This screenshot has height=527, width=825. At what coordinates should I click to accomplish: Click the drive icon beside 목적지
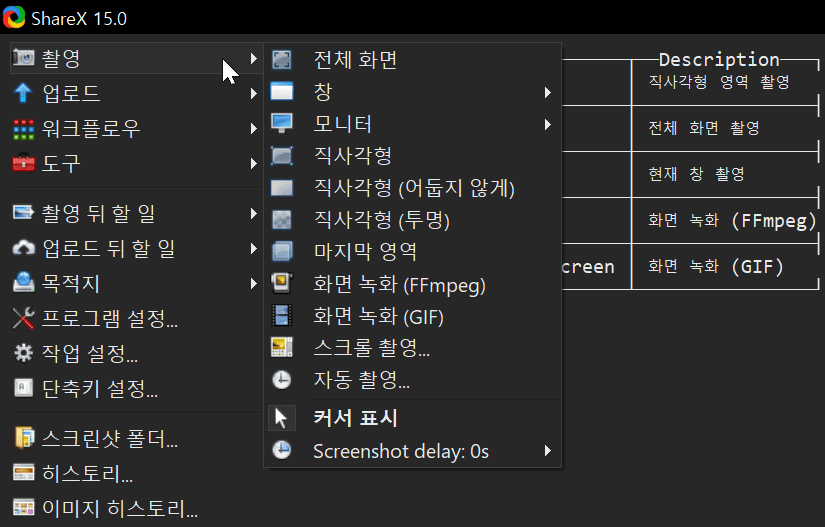point(23,282)
